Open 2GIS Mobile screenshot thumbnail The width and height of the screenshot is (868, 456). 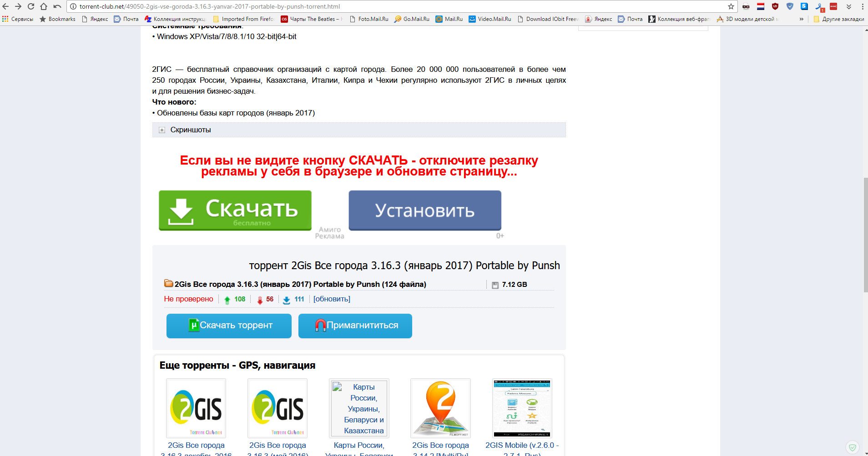pos(522,408)
